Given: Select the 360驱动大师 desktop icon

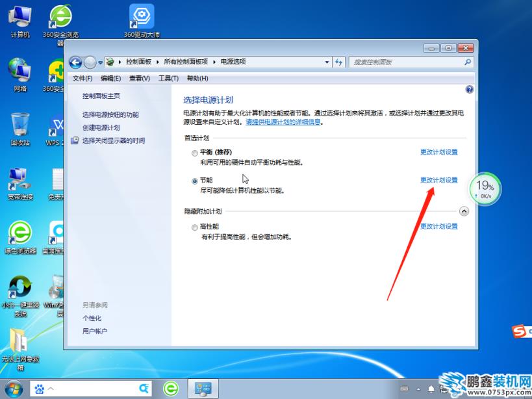Looking at the screenshot, I should pos(142,21).
